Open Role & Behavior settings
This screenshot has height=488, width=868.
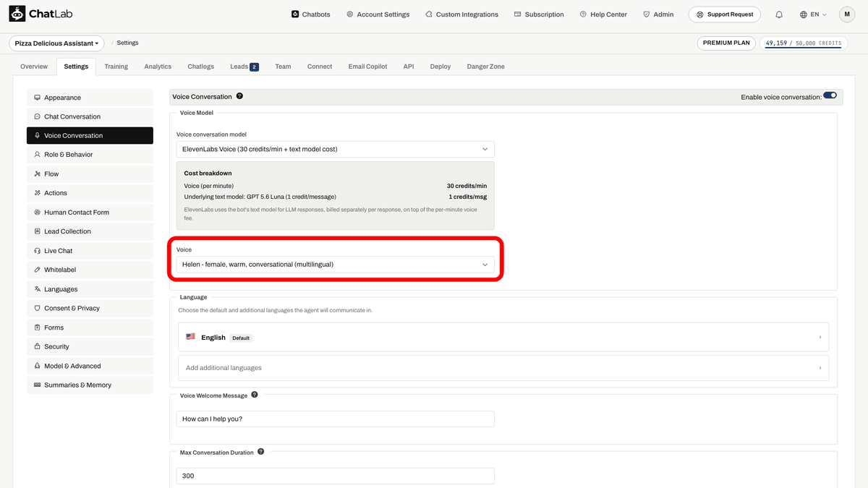click(x=90, y=155)
